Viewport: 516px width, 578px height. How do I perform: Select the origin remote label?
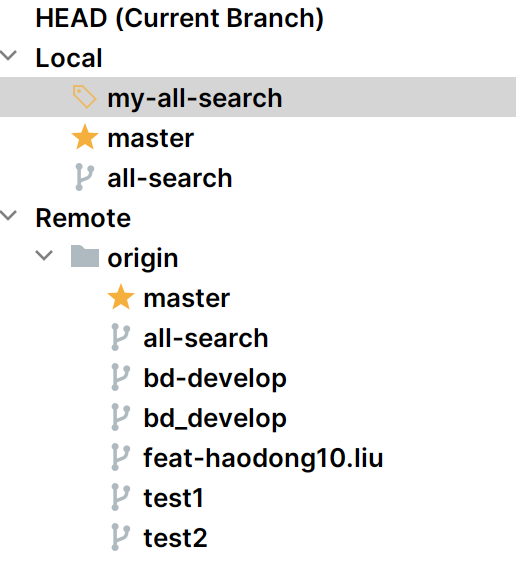[143, 258]
